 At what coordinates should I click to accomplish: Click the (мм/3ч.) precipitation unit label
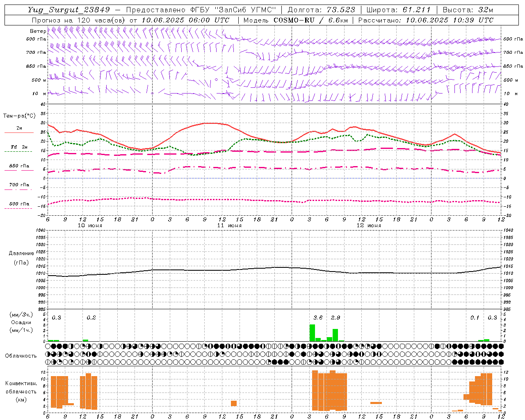(x=21, y=315)
